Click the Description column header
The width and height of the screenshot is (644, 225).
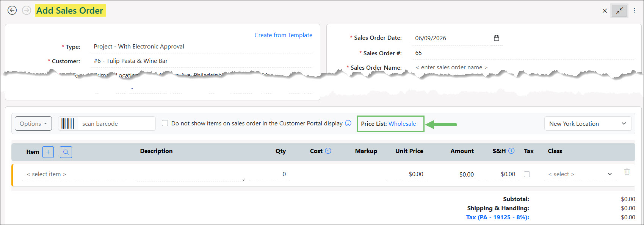(x=156, y=151)
